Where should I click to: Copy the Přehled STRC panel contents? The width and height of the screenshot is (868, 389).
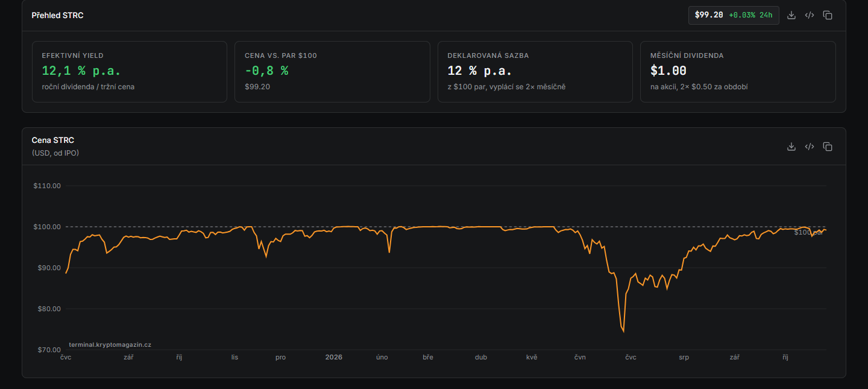coord(828,15)
